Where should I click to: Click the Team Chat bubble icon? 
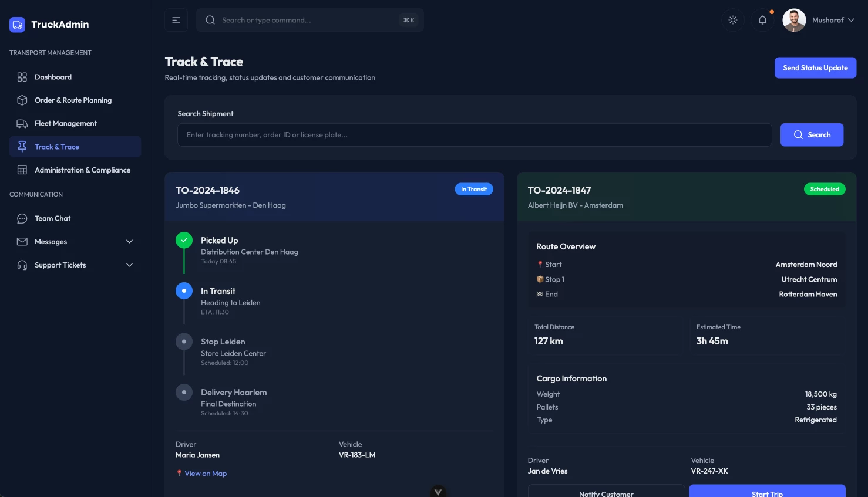point(22,218)
